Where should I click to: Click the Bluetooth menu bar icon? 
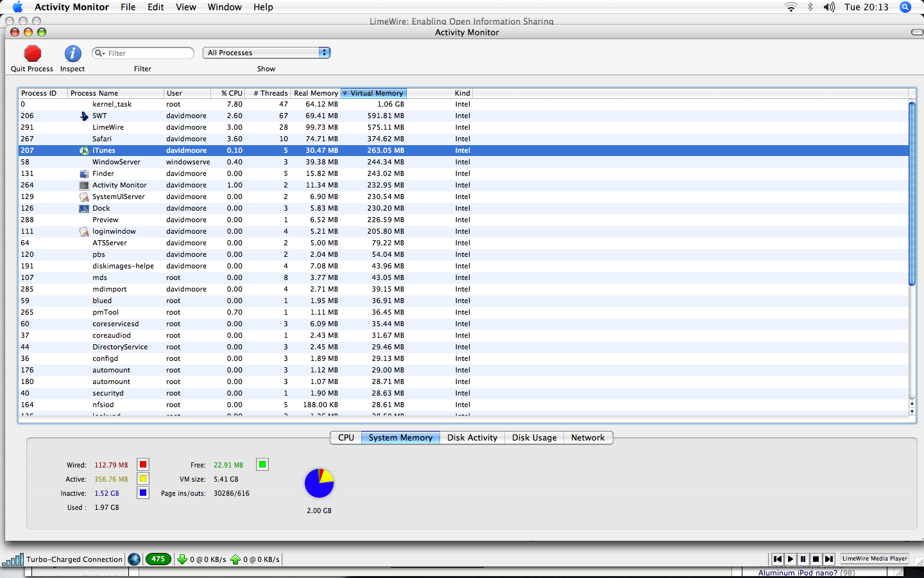pos(810,7)
